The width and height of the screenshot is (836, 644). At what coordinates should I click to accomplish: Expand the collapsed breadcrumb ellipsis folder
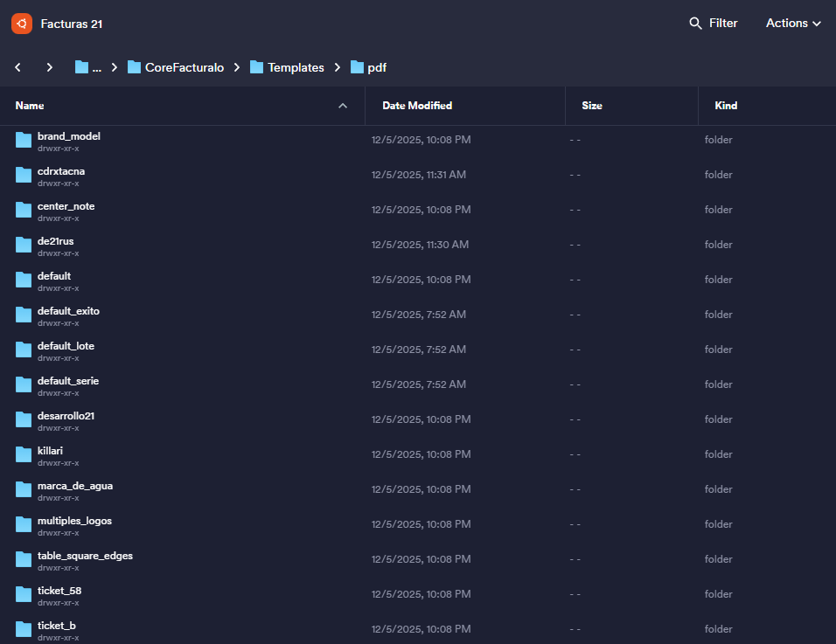coord(88,67)
